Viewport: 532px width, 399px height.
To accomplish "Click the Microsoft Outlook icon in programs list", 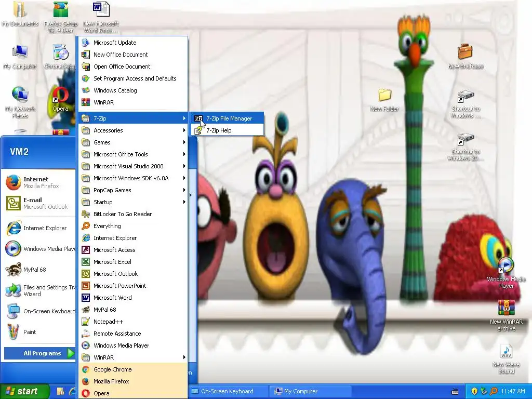I will pos(86,273).
